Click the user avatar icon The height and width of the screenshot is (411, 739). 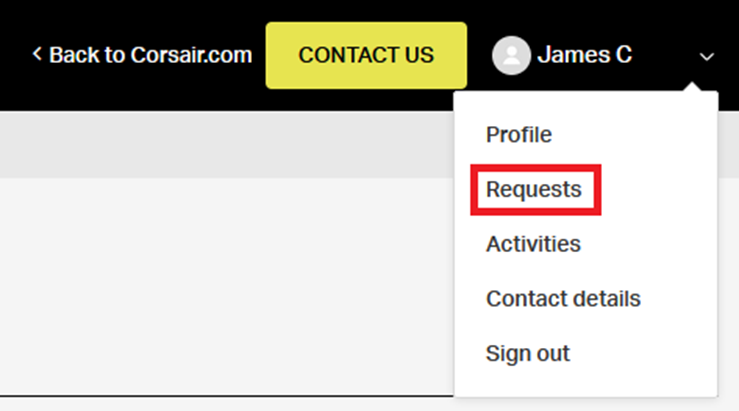tap(511, 55)
